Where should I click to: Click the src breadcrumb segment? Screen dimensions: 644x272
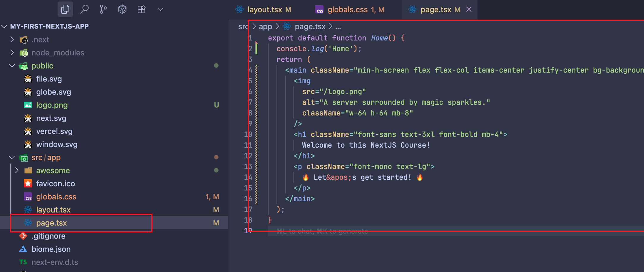pos(243,26)
